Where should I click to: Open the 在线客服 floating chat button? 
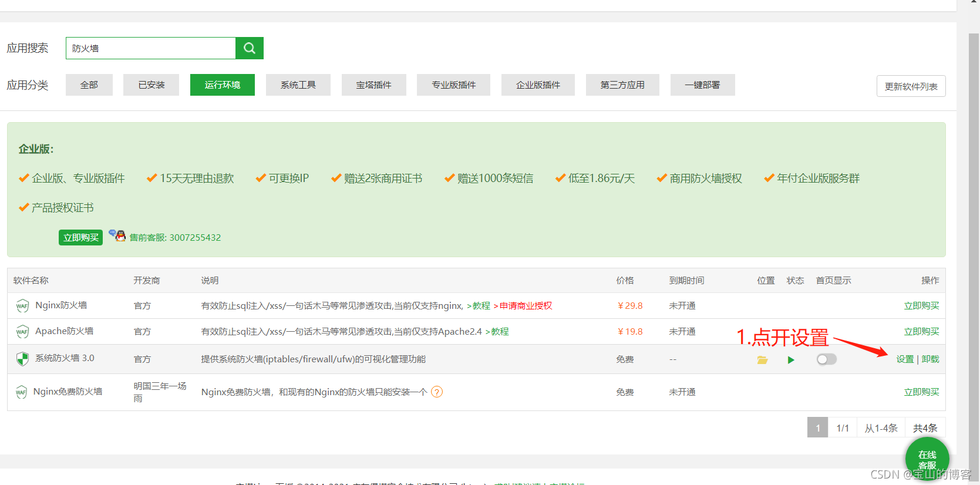[927, 459]
